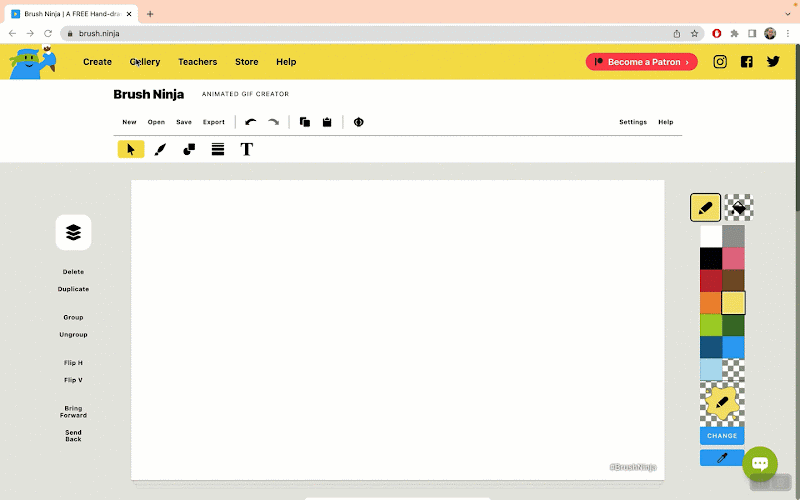Viewport: 800px width, 500px height.
Task: Click the redo arrow
Action: click(273, 122)
